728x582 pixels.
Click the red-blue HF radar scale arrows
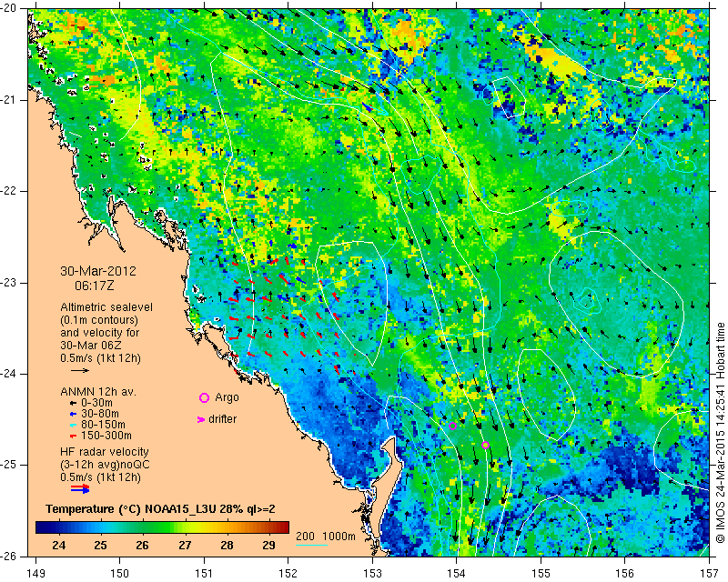pyautogui.click(x=80, y=488)
